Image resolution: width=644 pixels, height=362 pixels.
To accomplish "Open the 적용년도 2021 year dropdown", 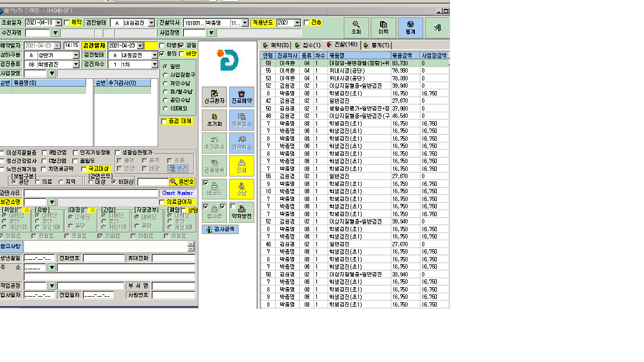I will (297, 23).
